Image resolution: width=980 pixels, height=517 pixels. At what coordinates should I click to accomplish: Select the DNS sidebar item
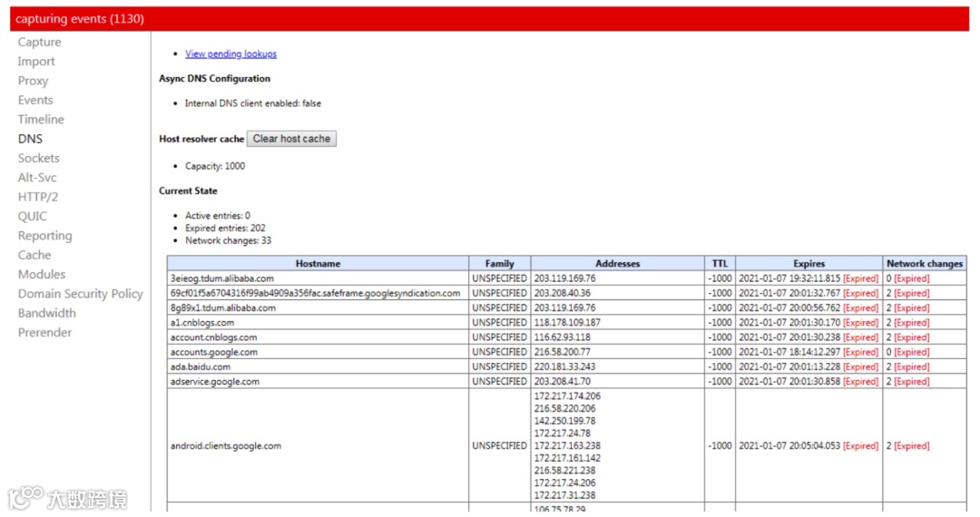point(30,140)
